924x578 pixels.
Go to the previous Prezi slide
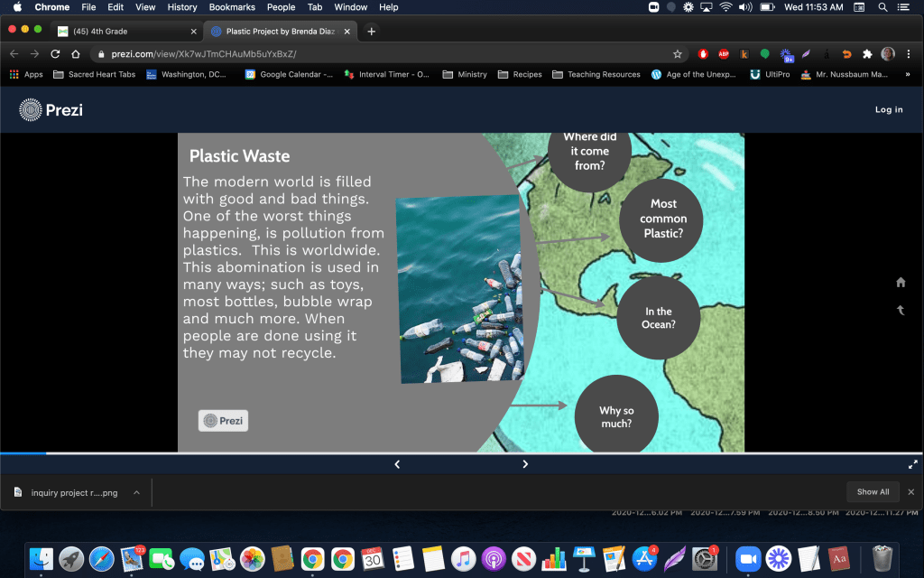click(x=397, y=464)
